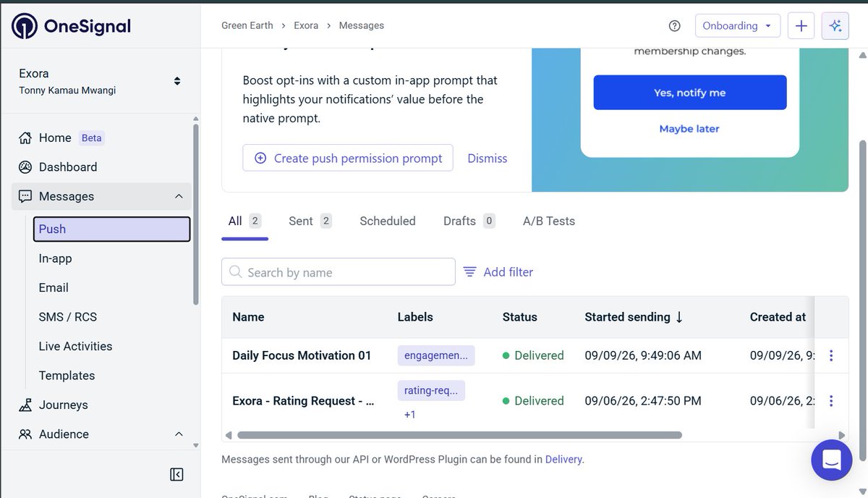The width and height of the screenshot is (868, 498).
Task: Collapse the Messages section chevron
Action: tap(179, 196)
